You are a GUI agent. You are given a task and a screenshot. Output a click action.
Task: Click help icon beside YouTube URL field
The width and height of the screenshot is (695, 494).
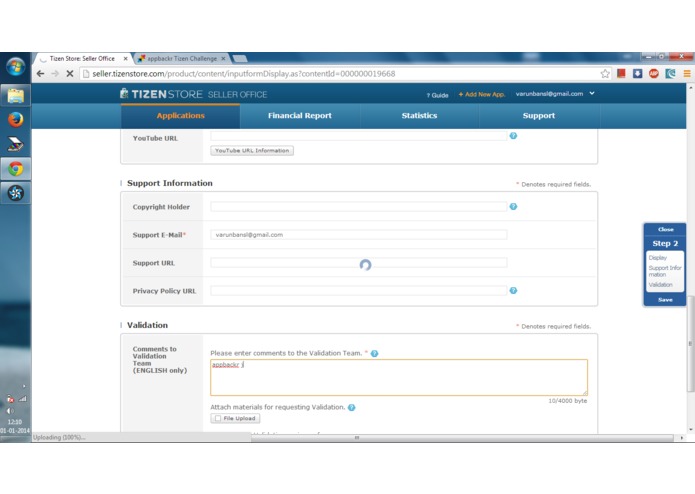(x=513, y=136)
